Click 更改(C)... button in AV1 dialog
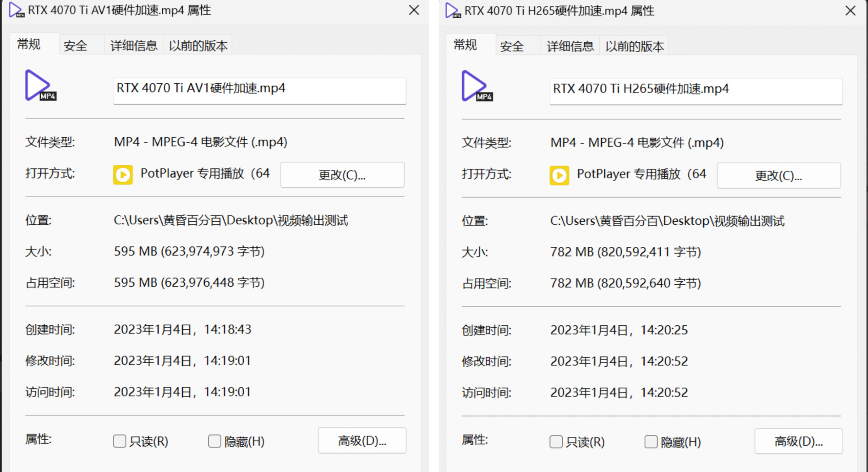Screen dimensions: 868x472 [x=342, y=175]
